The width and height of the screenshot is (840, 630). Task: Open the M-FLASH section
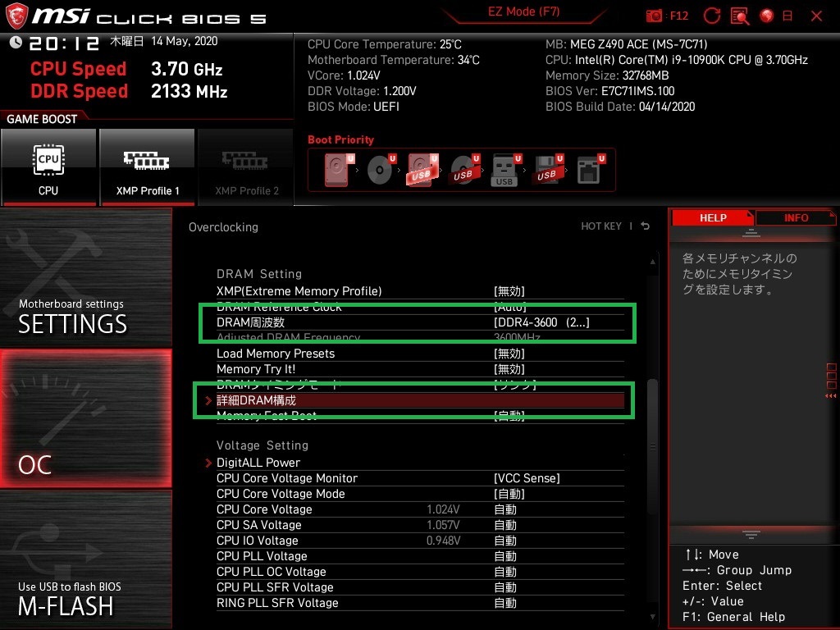[86, 559]
